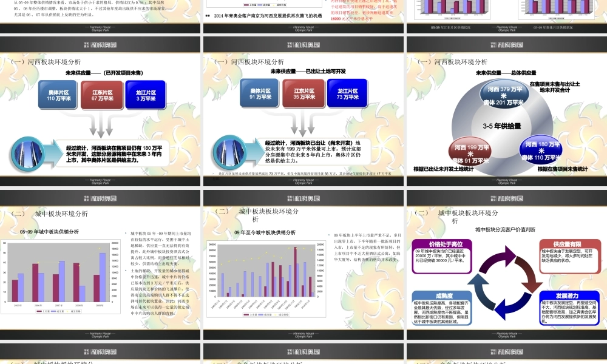Click the 河西199万平米 red oval
The width and height of the screenshot is (607, 364).
(470, 151)
